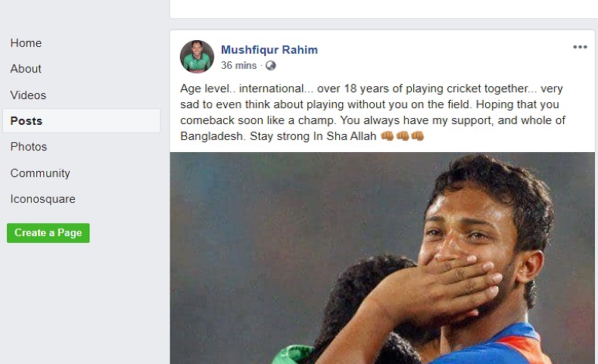This screenshot has height=364, width=598.
Task: Open the Mushfiqur Rahim name link
Action: 269,50
